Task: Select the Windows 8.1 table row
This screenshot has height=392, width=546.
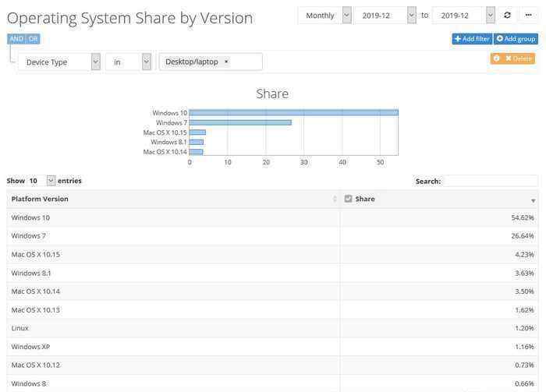Action: coord(272,273)
